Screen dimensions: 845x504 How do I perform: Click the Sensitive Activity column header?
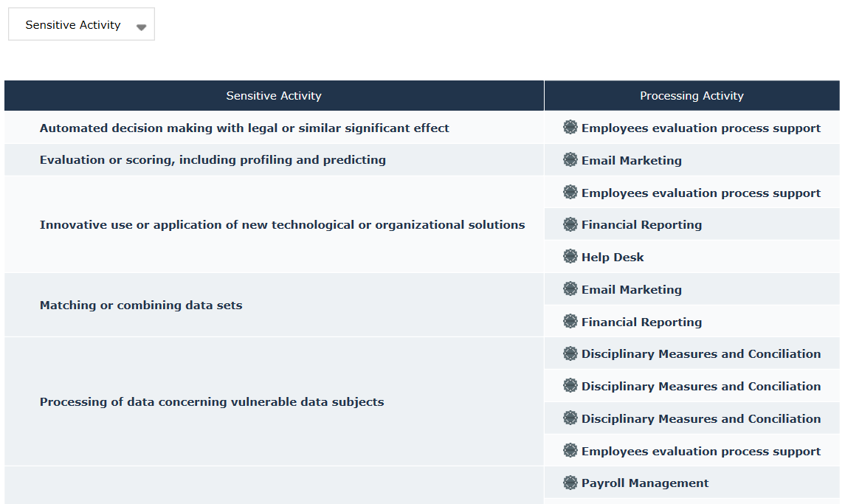(274, 96)
